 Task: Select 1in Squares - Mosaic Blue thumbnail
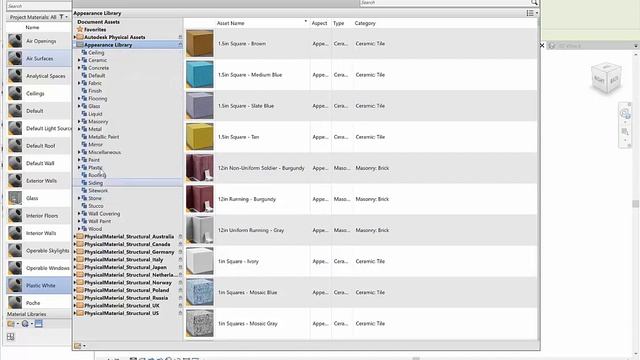[200, 292]
